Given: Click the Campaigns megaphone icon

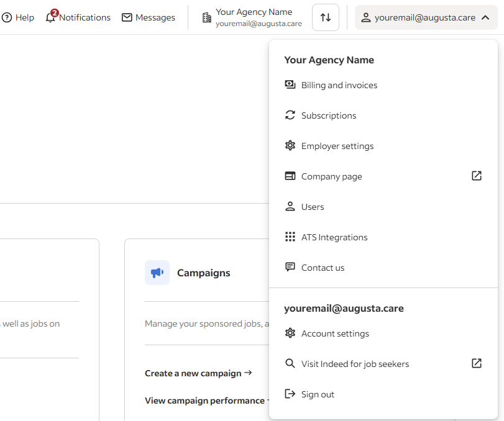Looking at the screenshot, I should (157, 273).
